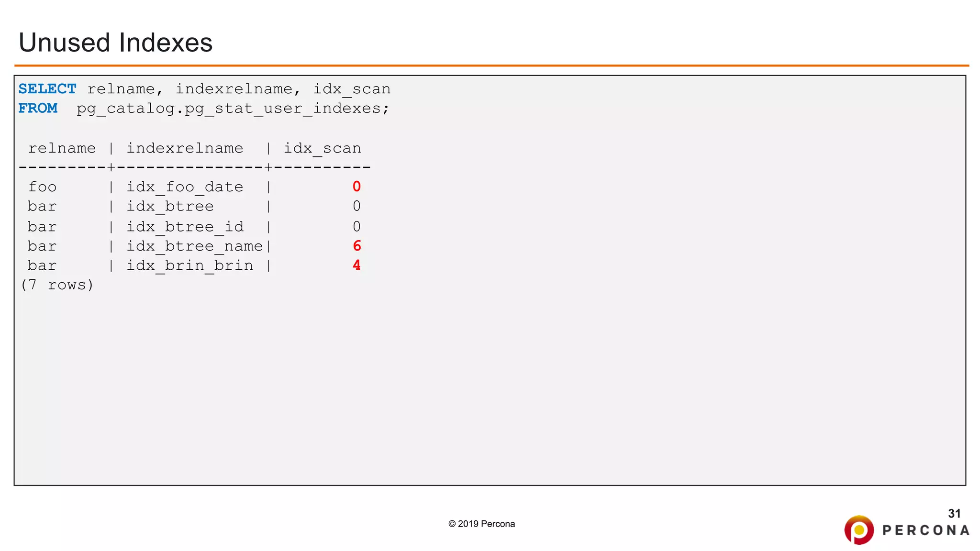Click the idx_btree_name index entry

click(194, 246)
